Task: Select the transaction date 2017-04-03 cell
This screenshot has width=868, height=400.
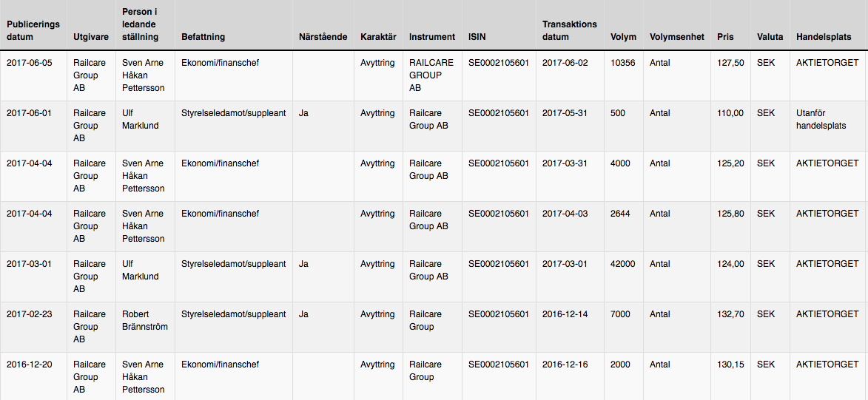Action: coord(570,226)
